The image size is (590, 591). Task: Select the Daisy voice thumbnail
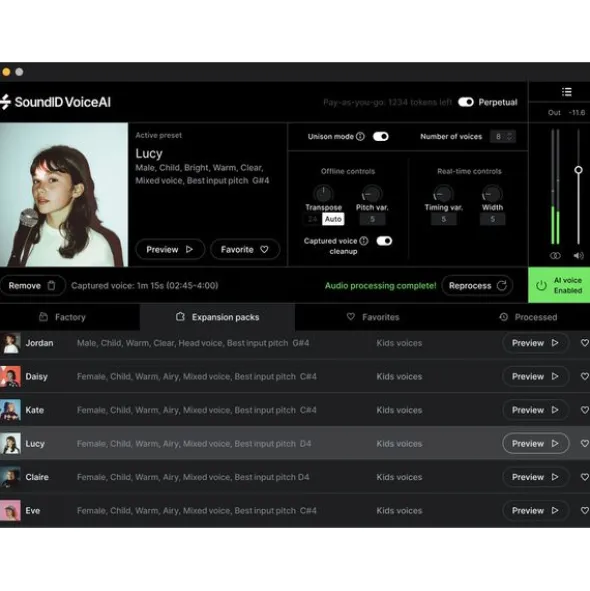(x=10, y=377)
